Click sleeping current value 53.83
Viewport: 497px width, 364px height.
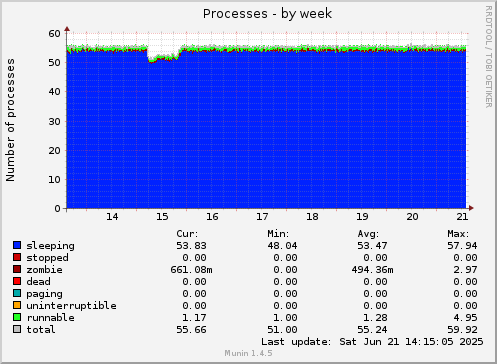tap(191, 246)
